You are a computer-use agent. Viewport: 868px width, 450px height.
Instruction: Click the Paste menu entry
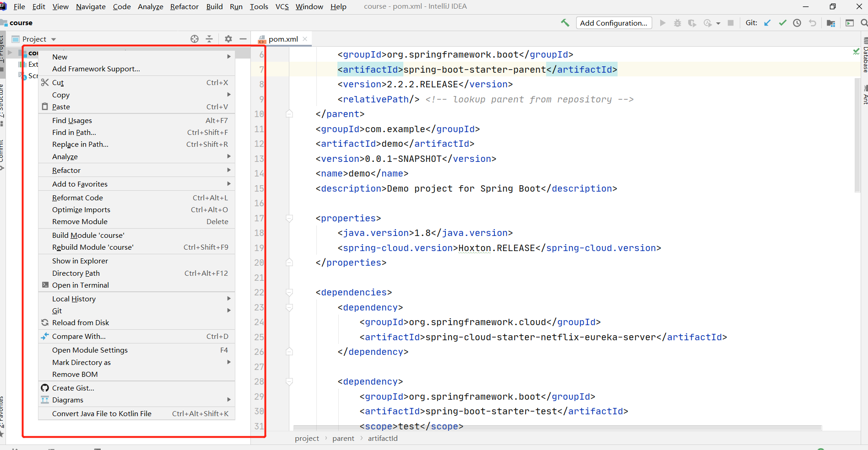coord(136,107)
